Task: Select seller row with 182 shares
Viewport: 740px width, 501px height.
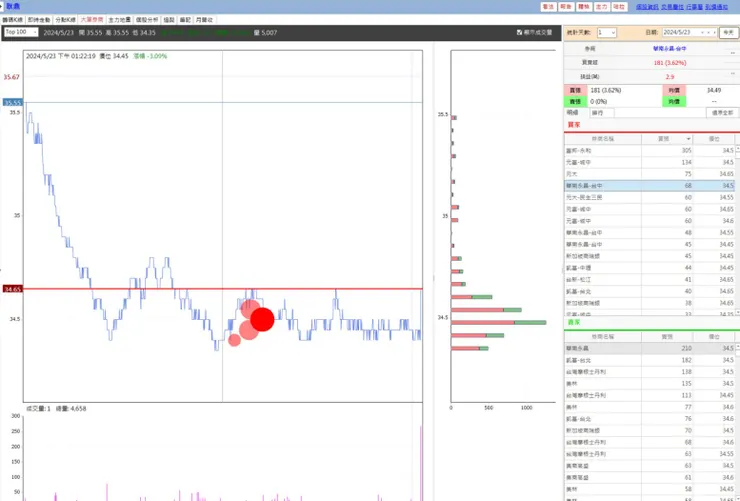Action: point(649,360)
